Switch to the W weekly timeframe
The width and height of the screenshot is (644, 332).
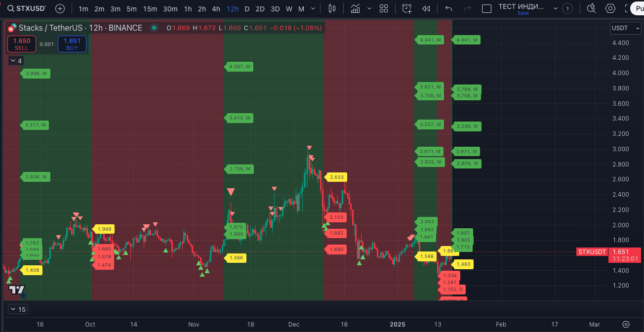tap(289, 8)
